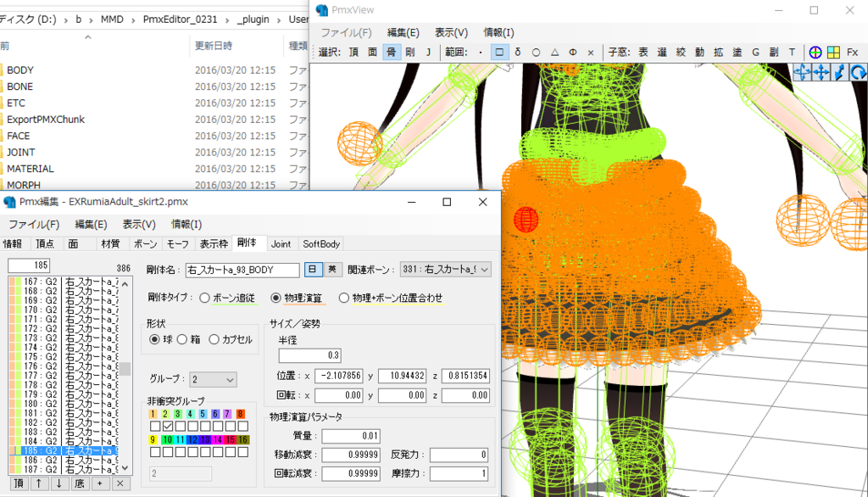Open 編集(E) menu in PmxView
The width and height of the screenshot is (868, 497).
click(403, 33)
